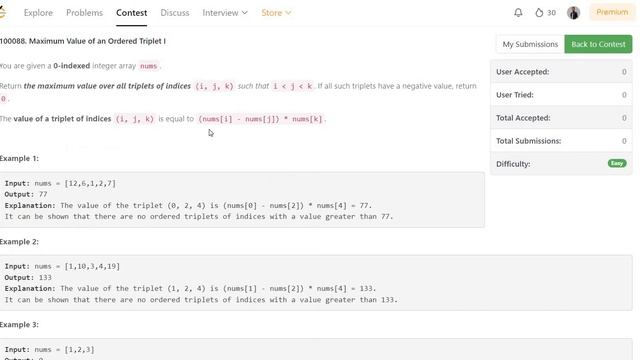Click the Difficulty row label
The image size is (640, 360).
[x=513, y=164]
